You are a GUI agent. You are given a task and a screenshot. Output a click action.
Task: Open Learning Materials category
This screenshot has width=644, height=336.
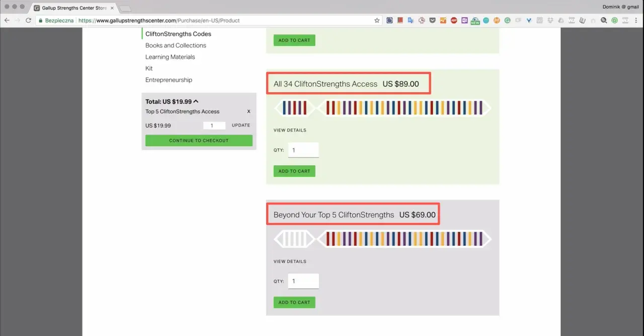(x=170, y=57)
